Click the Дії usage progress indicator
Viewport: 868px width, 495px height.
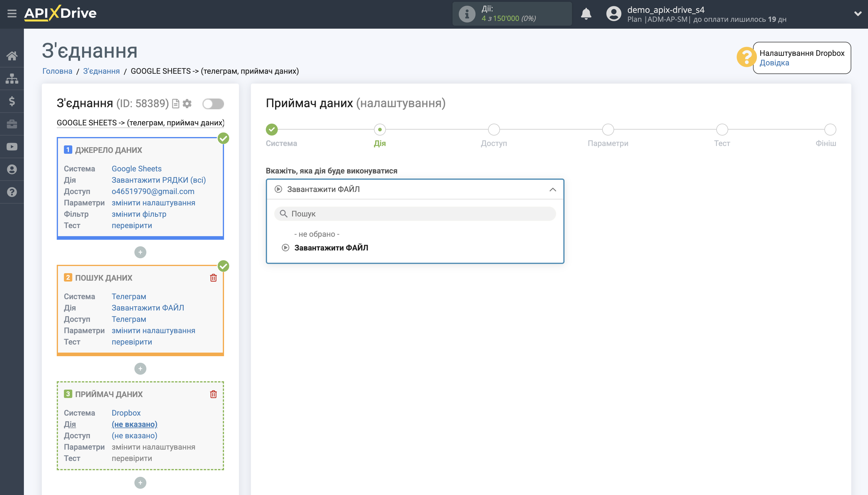pyautogui.click(x=512, y=14)
